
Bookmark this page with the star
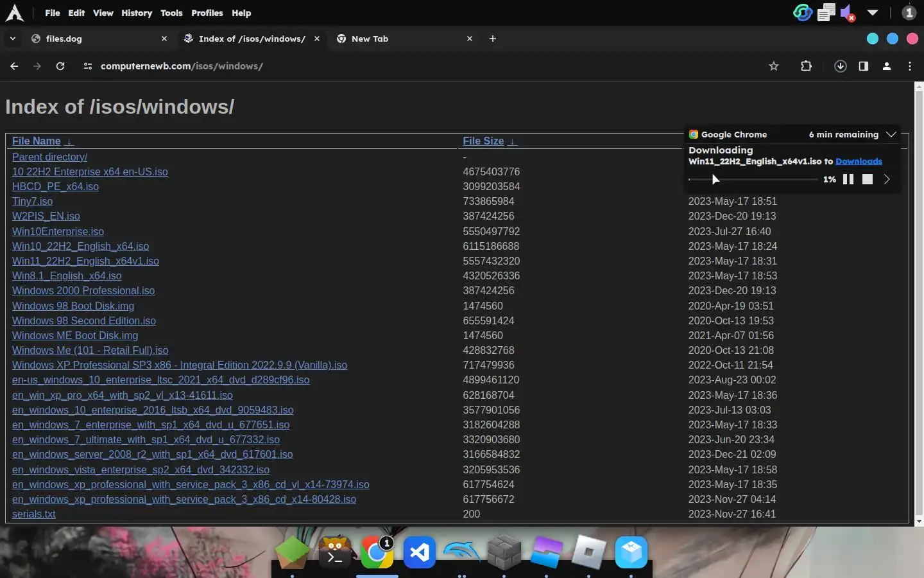coord(774,66)
